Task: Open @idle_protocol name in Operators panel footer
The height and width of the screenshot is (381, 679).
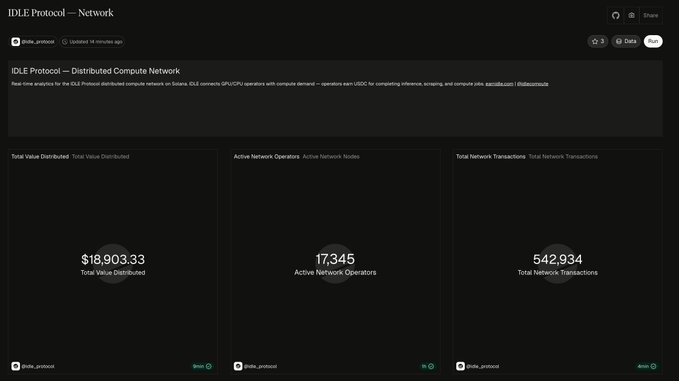Action: tap(260, 366)
